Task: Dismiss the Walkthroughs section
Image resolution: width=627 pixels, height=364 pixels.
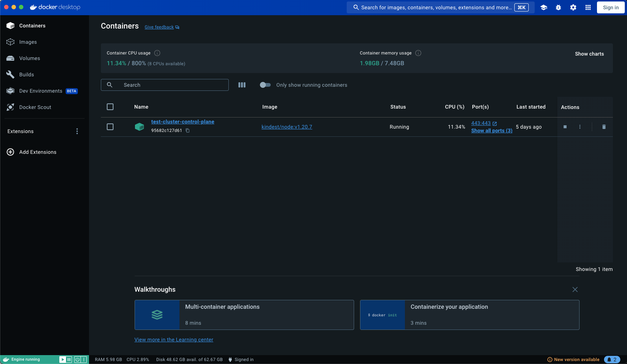Action: point(575,289)
